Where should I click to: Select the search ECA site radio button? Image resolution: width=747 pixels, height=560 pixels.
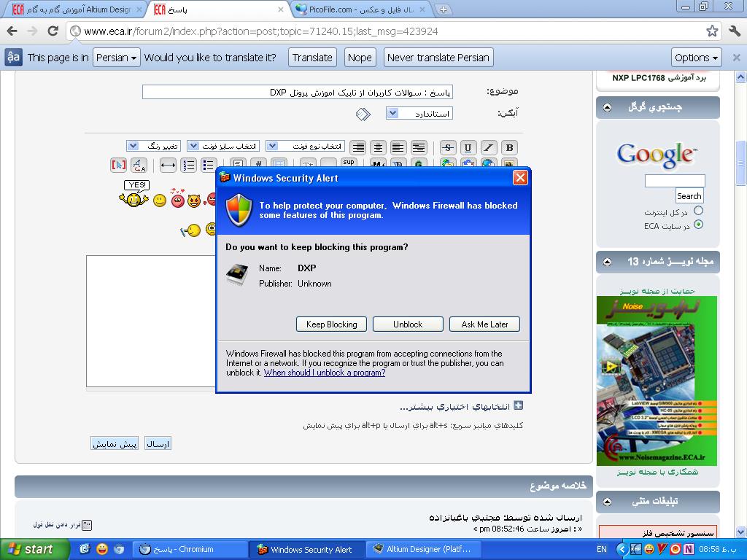[x=698, y=225]
